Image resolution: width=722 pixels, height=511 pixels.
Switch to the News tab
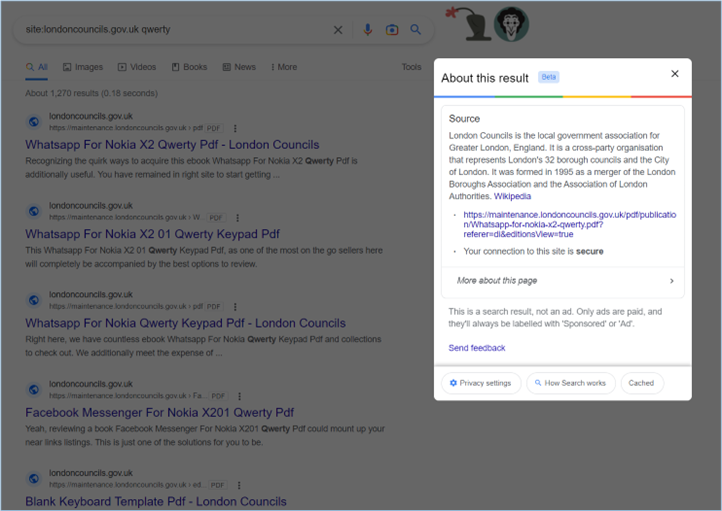[x=239, y=67]
